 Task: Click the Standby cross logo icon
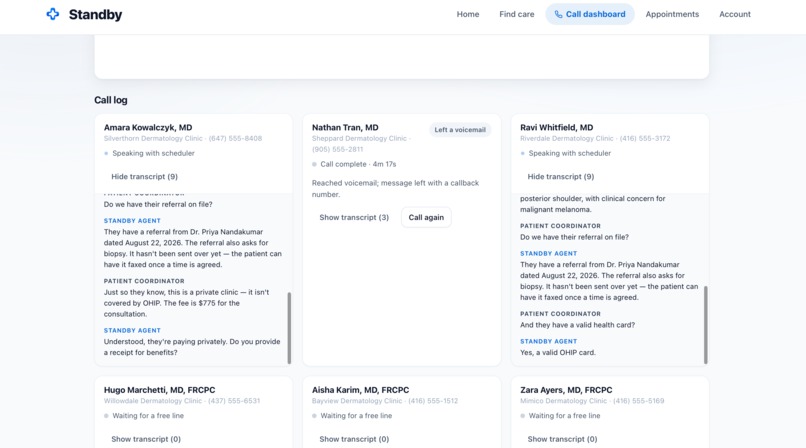point(52,14)
